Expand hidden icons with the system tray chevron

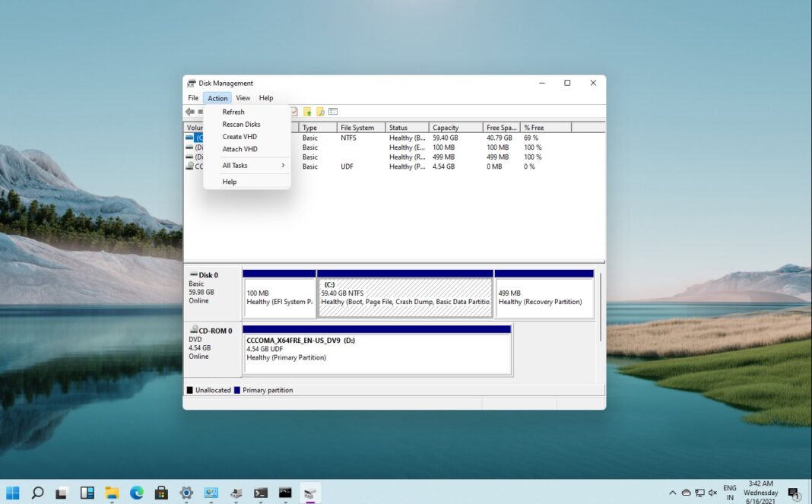[x=673, y=493]
